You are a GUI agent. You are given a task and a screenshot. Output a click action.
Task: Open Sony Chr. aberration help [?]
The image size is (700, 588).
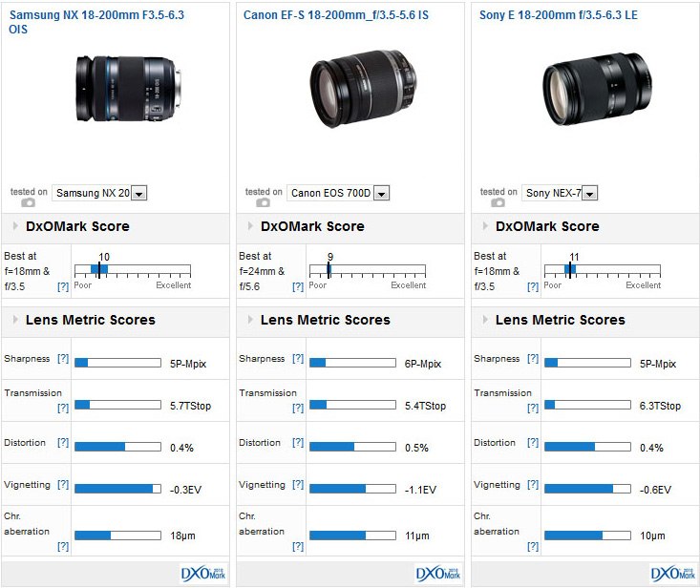pyautogui.click(x=533, y=547)
